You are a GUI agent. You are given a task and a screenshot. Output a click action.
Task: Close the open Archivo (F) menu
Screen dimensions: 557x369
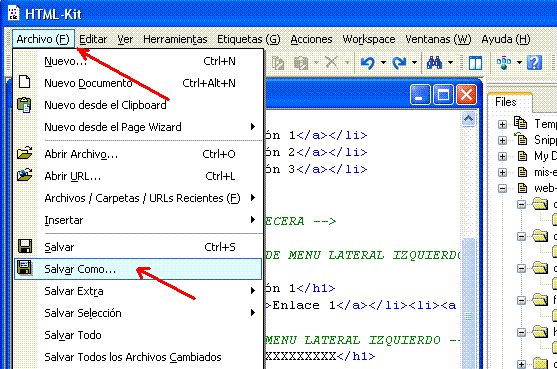click(x=43, y=39)
